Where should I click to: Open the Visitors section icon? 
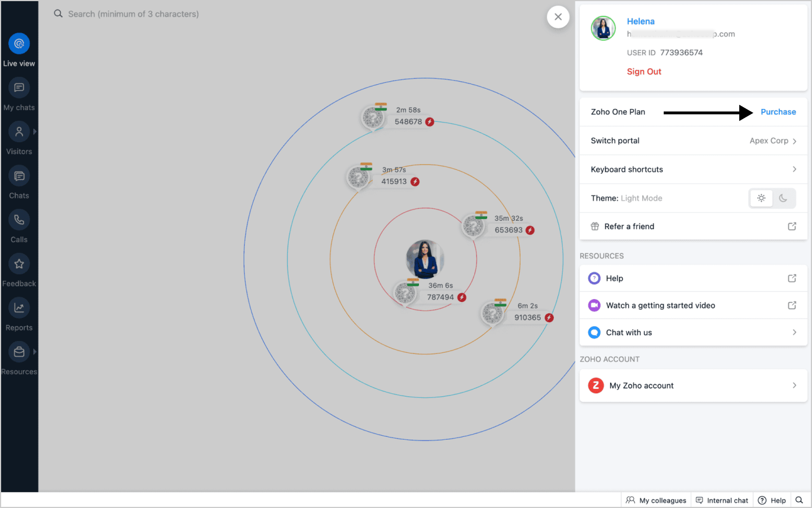click(19, 132)
